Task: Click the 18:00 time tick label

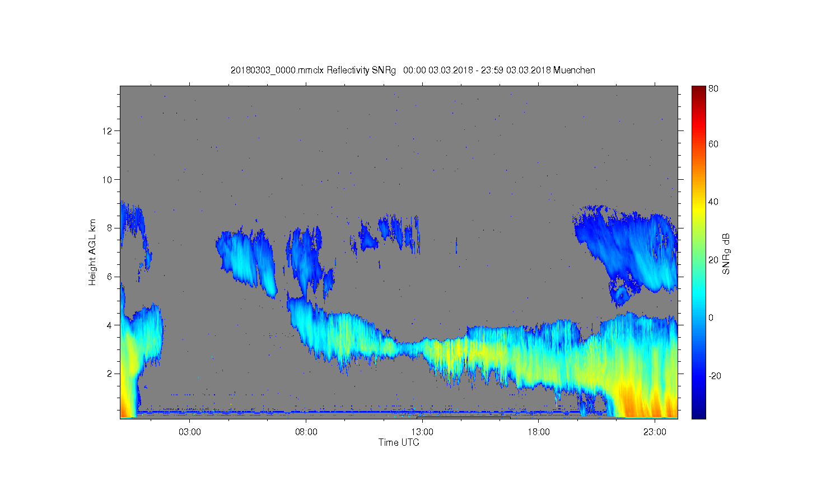Action: pyautogui.click(x=539, y=432)
